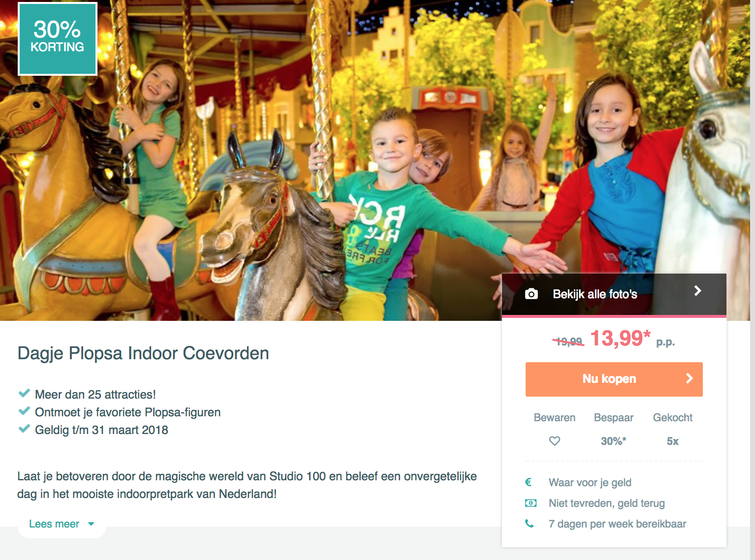Screen dimensions: 755x560
Task: Click the phone icon for weekly availability
Action: (x=529, y=524)
